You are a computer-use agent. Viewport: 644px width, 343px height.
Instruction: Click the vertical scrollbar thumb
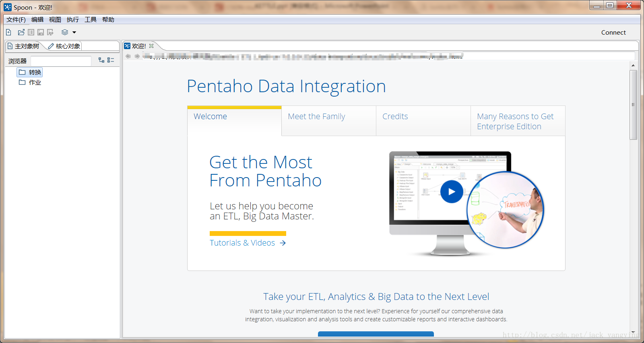click(633, 105)
